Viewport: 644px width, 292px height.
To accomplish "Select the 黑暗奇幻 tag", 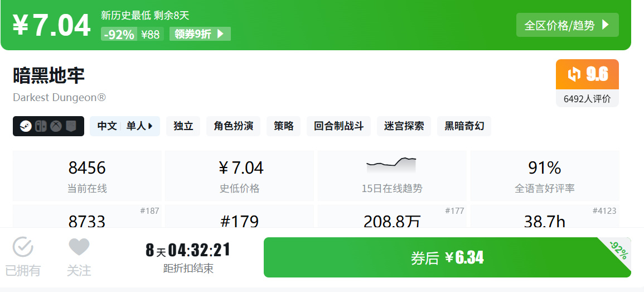I will 464,126.
